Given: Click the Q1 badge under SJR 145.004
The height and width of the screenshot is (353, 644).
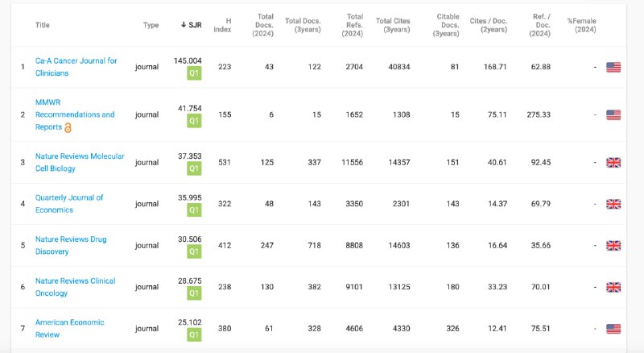Looking at the screenshot, I should [x=194, y=73].
